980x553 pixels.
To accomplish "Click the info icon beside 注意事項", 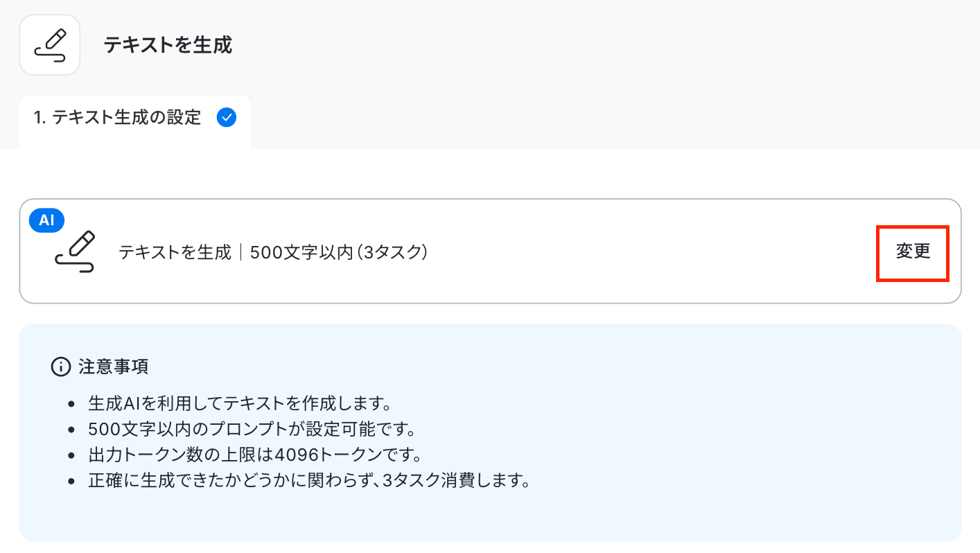I will pyautogui.click(x=61, y=367).
